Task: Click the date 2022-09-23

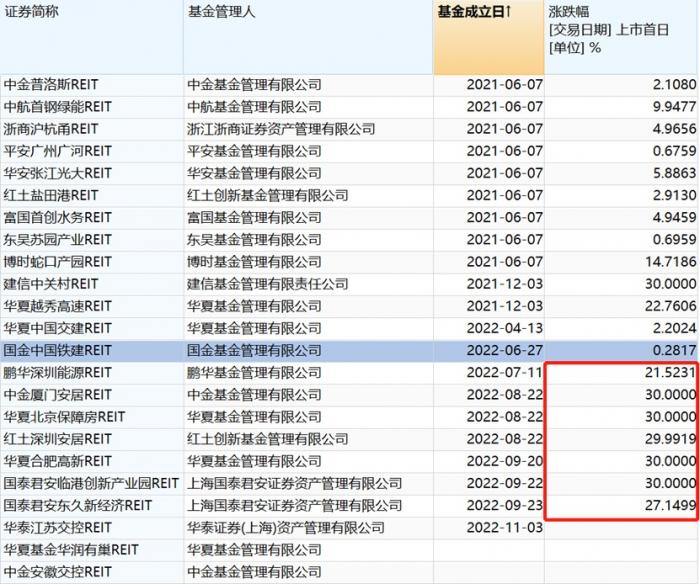Action: [505, 505]
